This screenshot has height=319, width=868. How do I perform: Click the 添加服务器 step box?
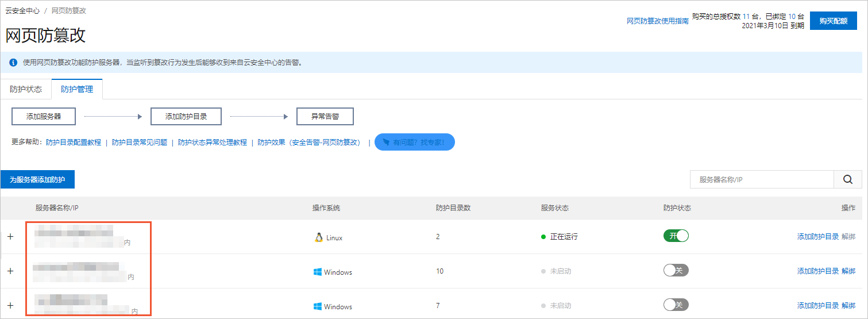[44, 116]
